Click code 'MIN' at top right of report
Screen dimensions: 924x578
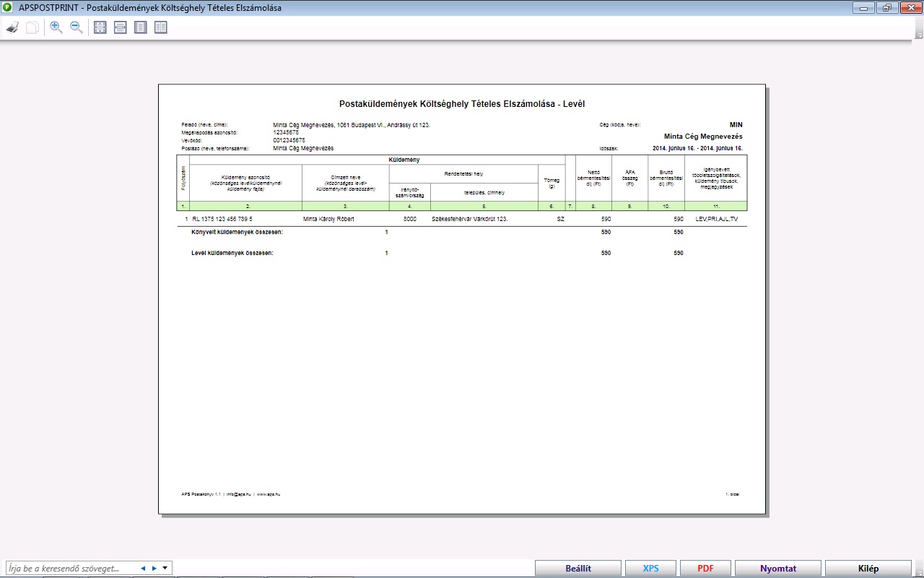tap(736, 125)
